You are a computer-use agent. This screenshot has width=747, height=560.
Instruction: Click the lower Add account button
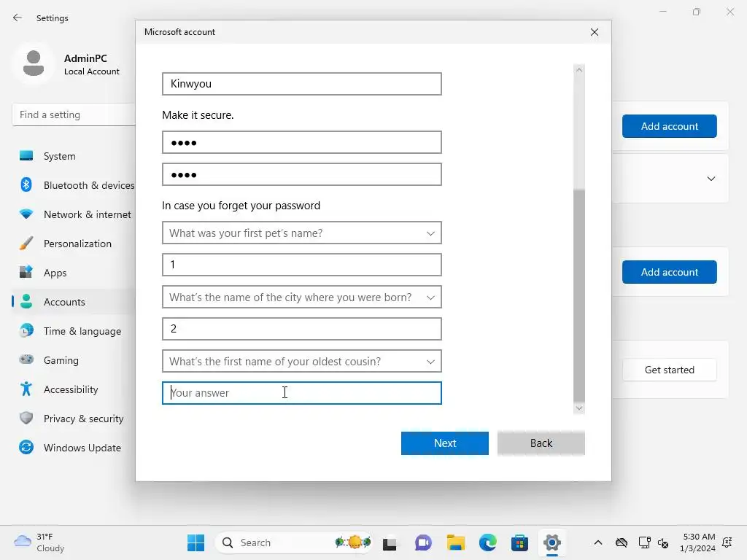tap(670, 272)
